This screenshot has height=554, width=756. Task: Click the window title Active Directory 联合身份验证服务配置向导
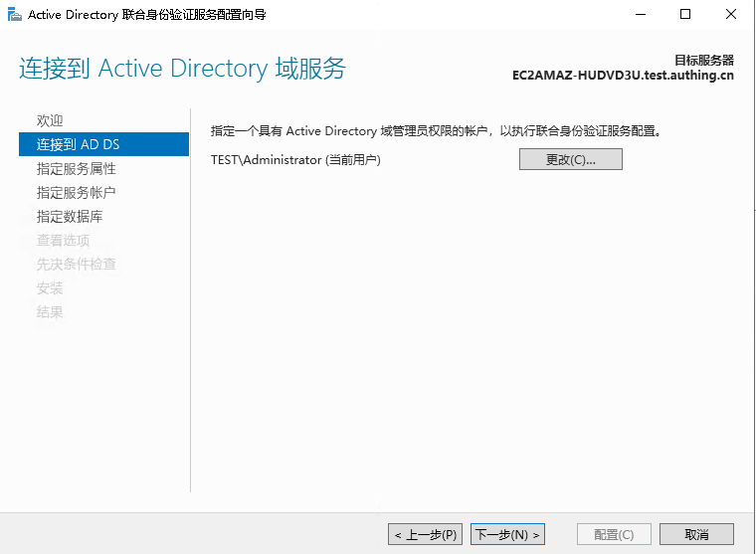click(x=146, y=15)
